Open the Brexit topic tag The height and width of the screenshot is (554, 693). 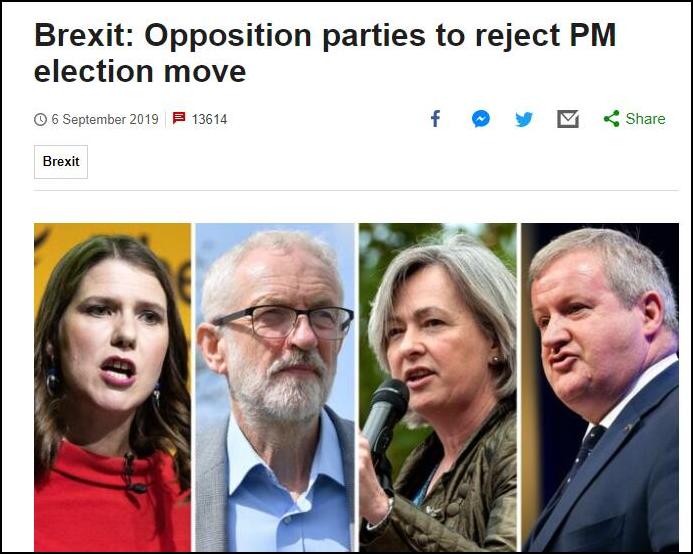point(61,162)
